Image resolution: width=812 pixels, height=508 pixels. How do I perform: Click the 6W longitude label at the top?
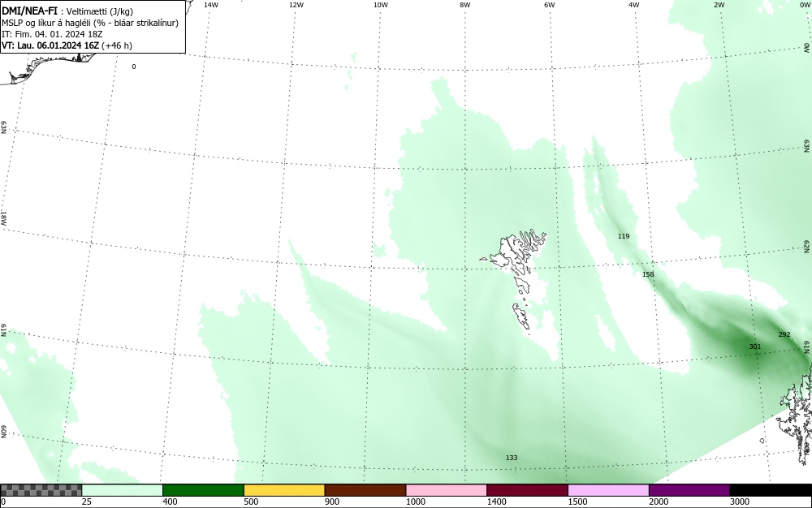550,5
